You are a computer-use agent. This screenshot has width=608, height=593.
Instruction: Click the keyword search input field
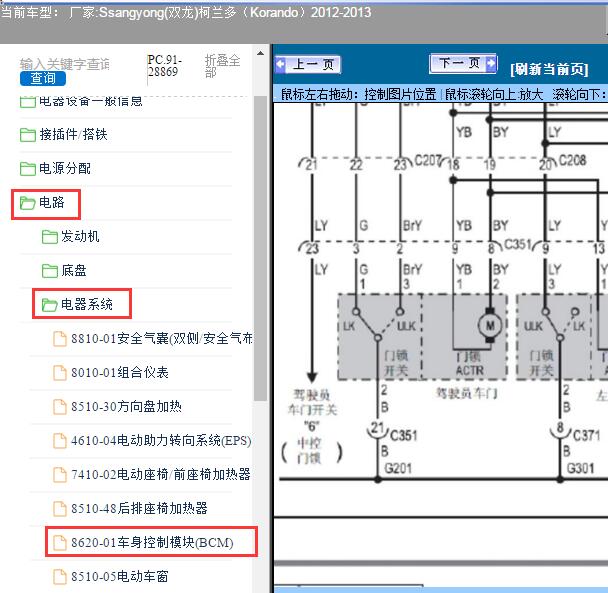point(65,64)
